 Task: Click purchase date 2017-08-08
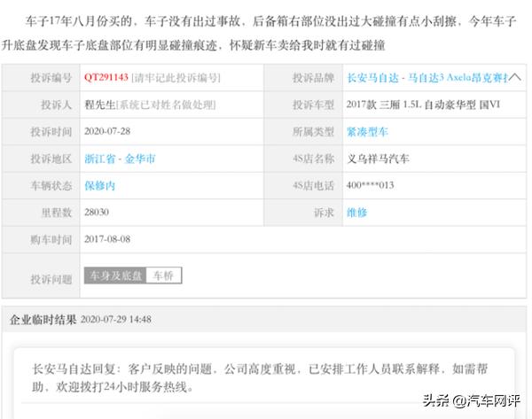[107, 239]
